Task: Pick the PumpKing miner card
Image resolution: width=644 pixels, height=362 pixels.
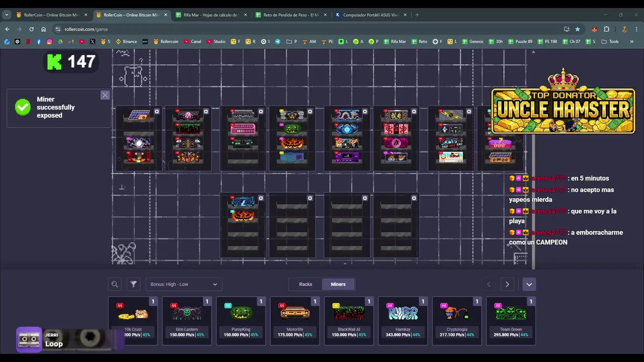Action: pyautogui.click(x=240, y=321)
